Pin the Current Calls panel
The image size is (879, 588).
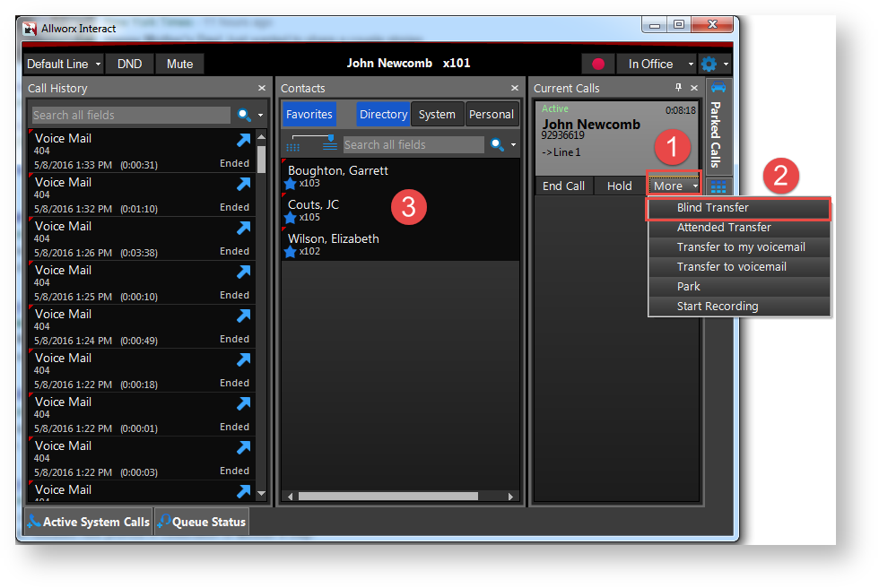click(678, 88)
